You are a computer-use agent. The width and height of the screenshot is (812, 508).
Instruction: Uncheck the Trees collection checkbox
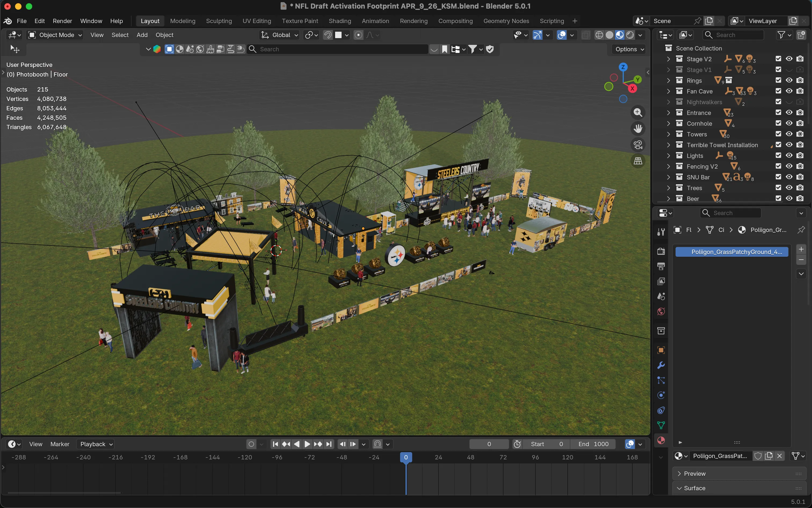[778, 188]
